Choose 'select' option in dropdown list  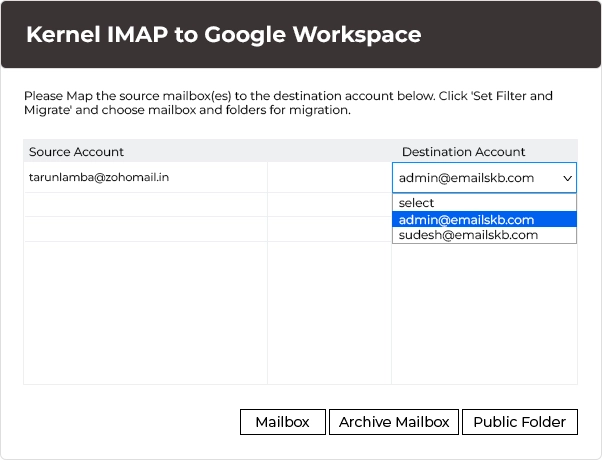(x=484, y=203)
